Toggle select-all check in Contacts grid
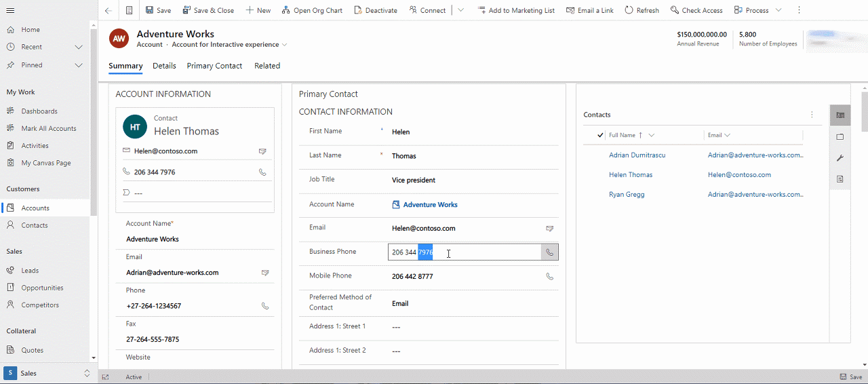868x384 pixels. tap(600, 135)
